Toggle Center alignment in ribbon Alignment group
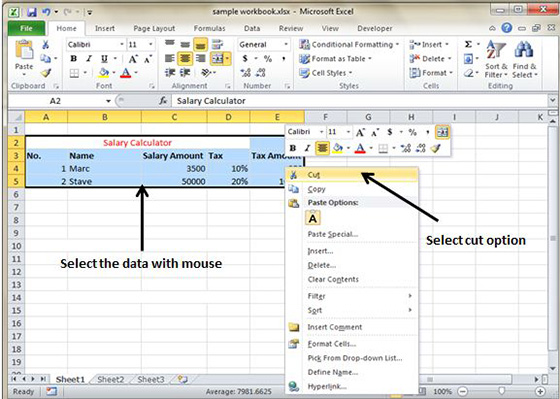560x399 pixels. point(185,59)
